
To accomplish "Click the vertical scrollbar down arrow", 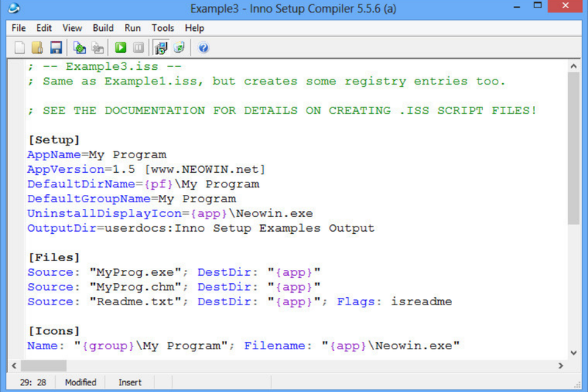I will pos(573,352).
